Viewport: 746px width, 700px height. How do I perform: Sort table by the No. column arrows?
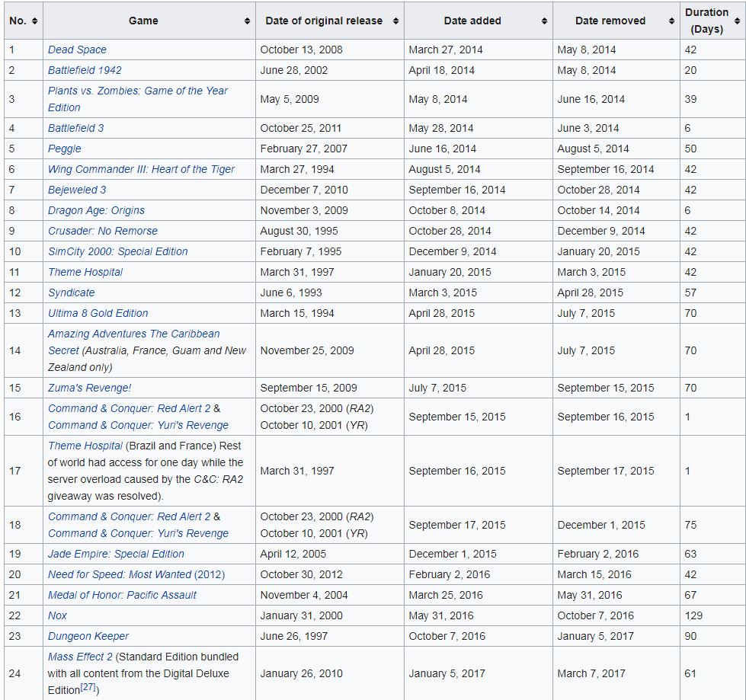pos(35,21)
